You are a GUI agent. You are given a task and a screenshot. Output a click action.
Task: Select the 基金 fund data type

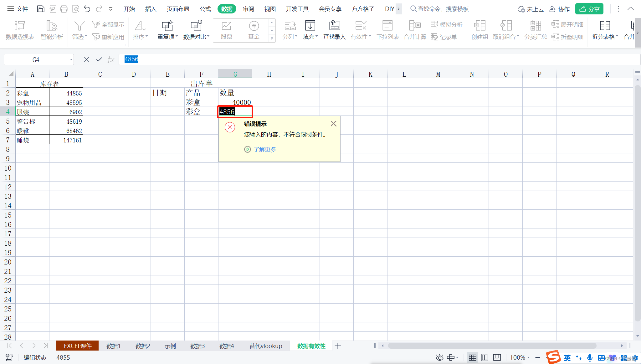pos(254,30)
